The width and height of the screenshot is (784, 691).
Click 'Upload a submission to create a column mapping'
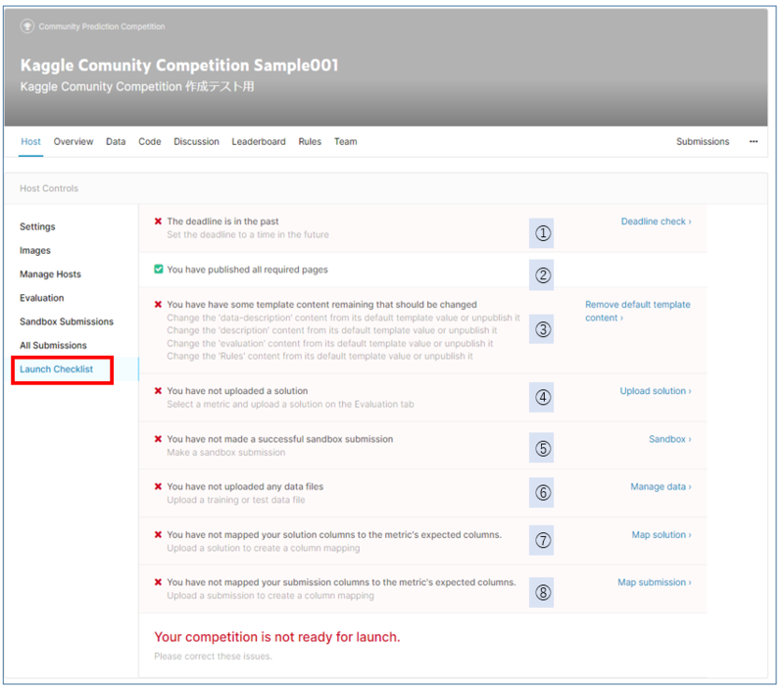pos(270,595)
